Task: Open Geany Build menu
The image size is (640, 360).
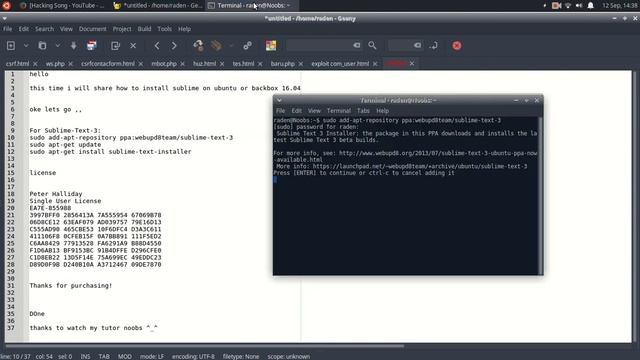Action: pos(144,29)
